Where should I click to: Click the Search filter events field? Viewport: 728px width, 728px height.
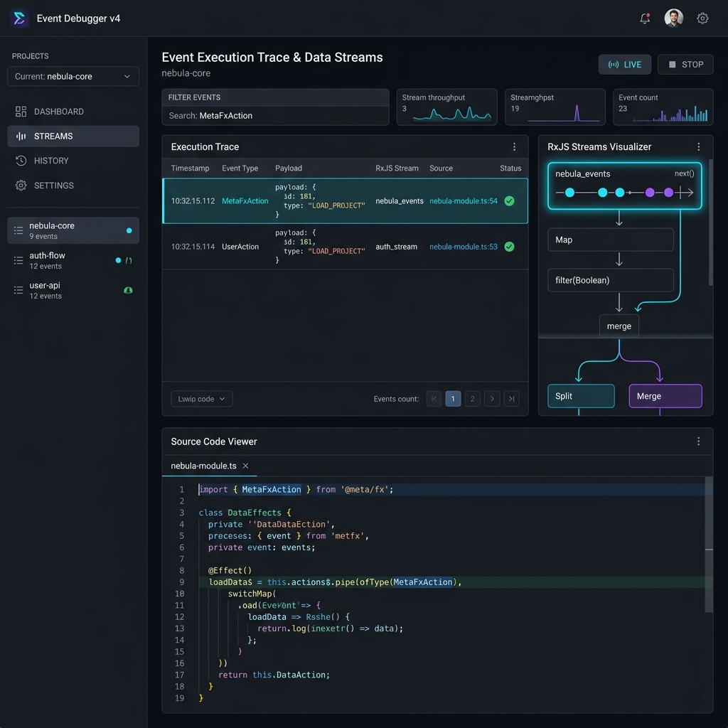275,116
